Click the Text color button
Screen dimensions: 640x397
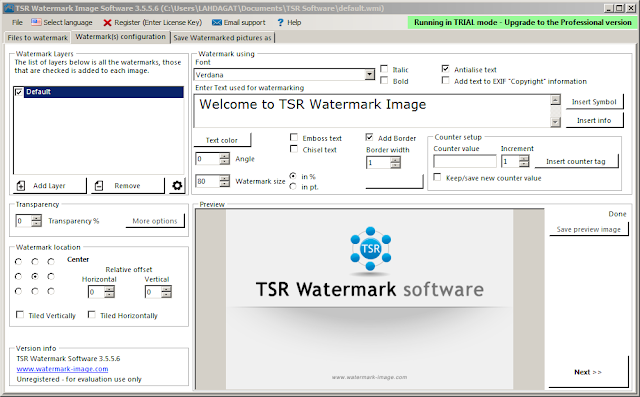(x=222, y=140)
